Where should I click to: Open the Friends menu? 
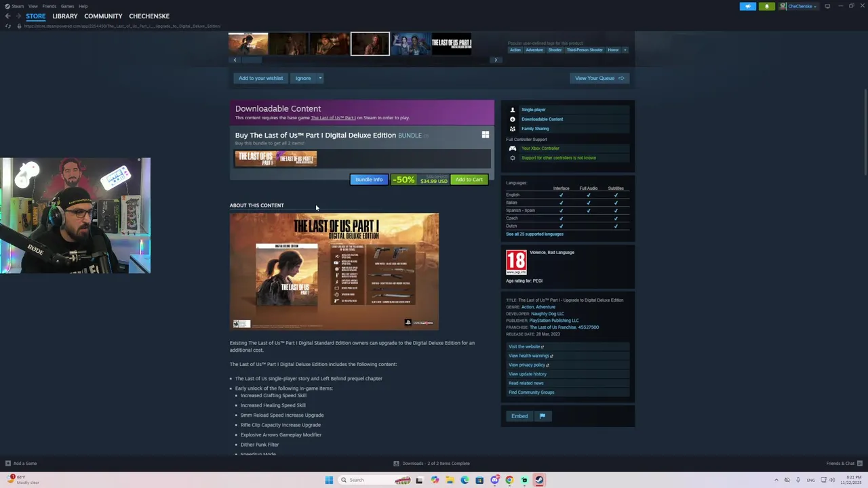49,6
